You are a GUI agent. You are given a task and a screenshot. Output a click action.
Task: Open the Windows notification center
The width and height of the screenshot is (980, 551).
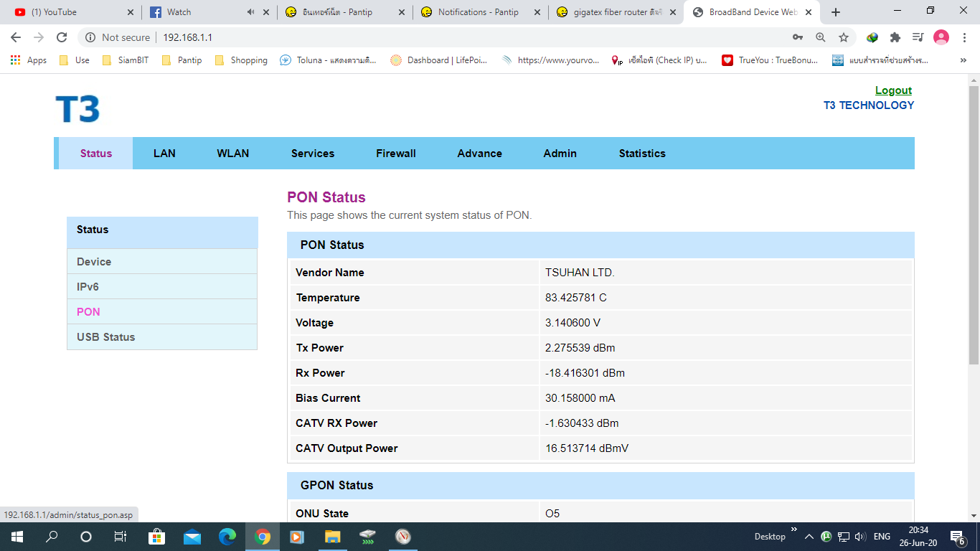click(957, 537)
